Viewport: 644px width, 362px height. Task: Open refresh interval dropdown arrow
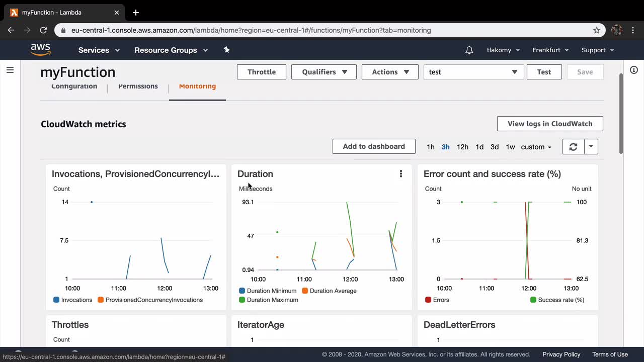click(x=591, y=147)
